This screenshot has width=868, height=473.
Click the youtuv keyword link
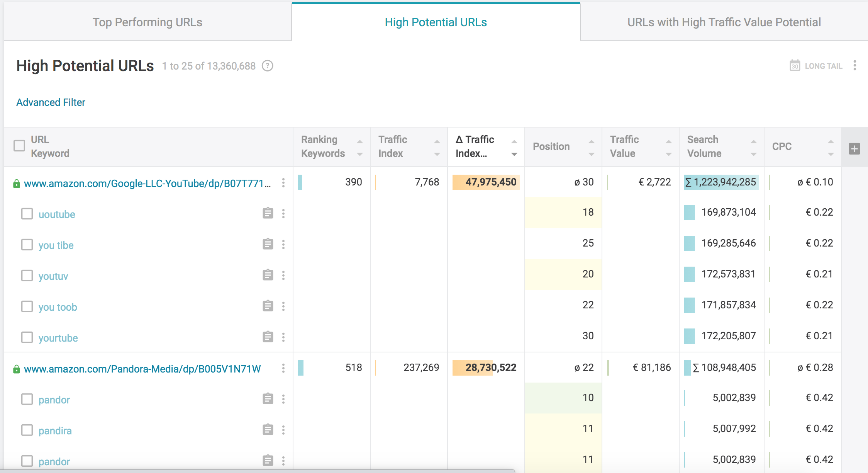(53, 276)
